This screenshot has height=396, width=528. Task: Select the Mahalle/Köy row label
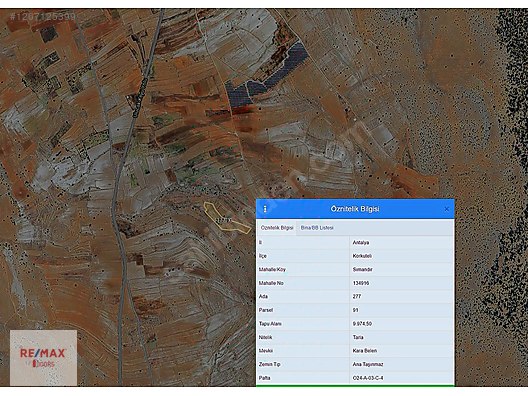(272, 269)
